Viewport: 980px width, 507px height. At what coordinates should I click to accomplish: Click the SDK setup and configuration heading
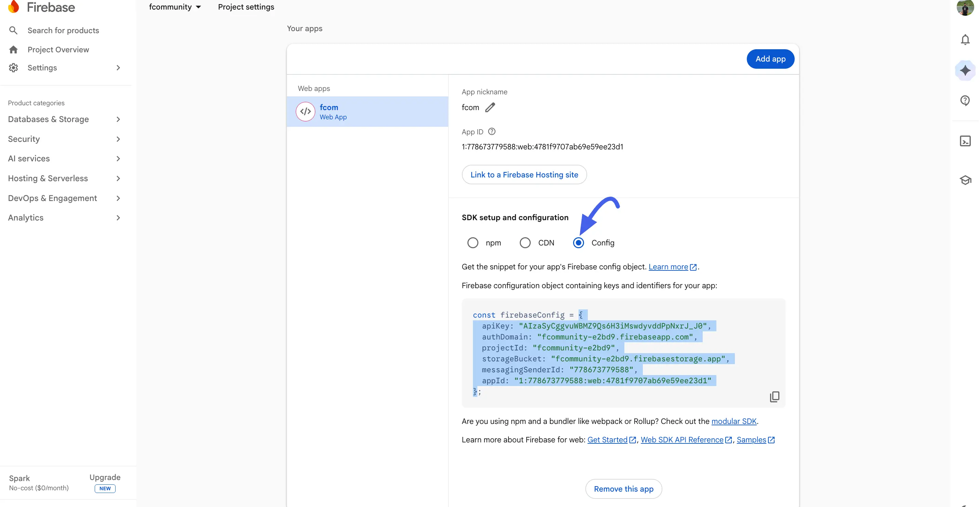[515, 217]
